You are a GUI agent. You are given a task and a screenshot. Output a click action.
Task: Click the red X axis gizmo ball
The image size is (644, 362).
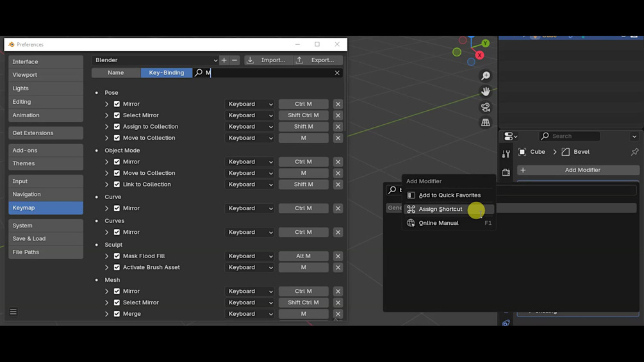479,55
